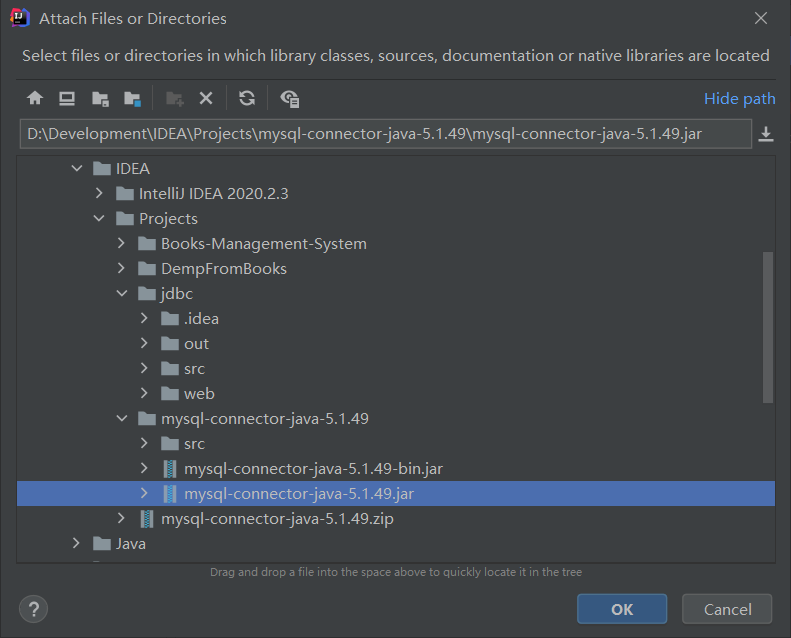Click archive icon of mysql-connector-java-5.1.49.zip

click(x=147, y=519)
